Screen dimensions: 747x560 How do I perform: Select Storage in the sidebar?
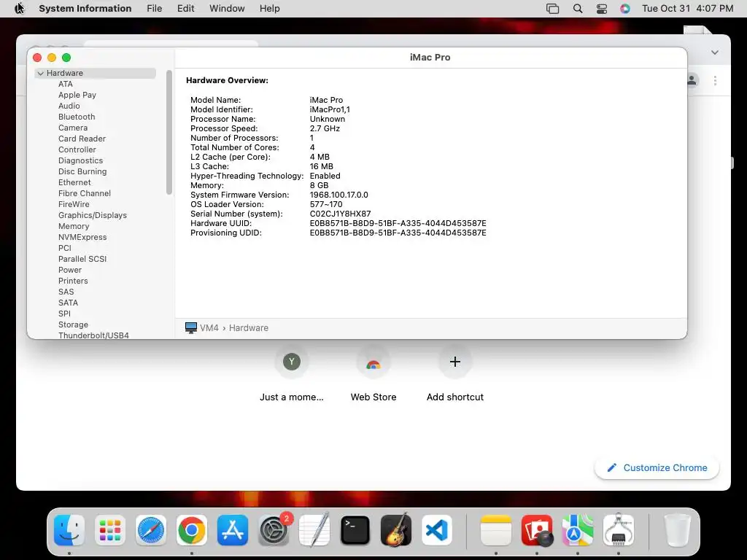pos(74,324)
